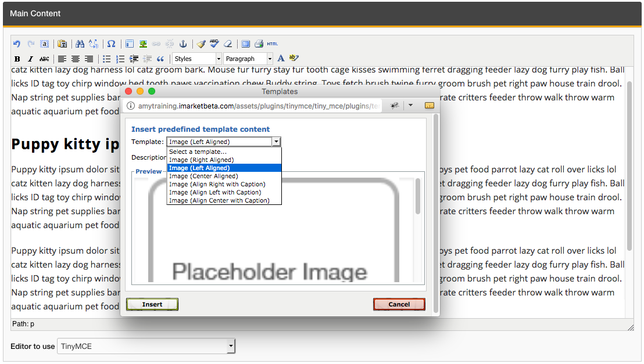Screen dimensions: 644x364
Task: Click the Insert button
Action: pyautogui.click(x=152, y=304)
